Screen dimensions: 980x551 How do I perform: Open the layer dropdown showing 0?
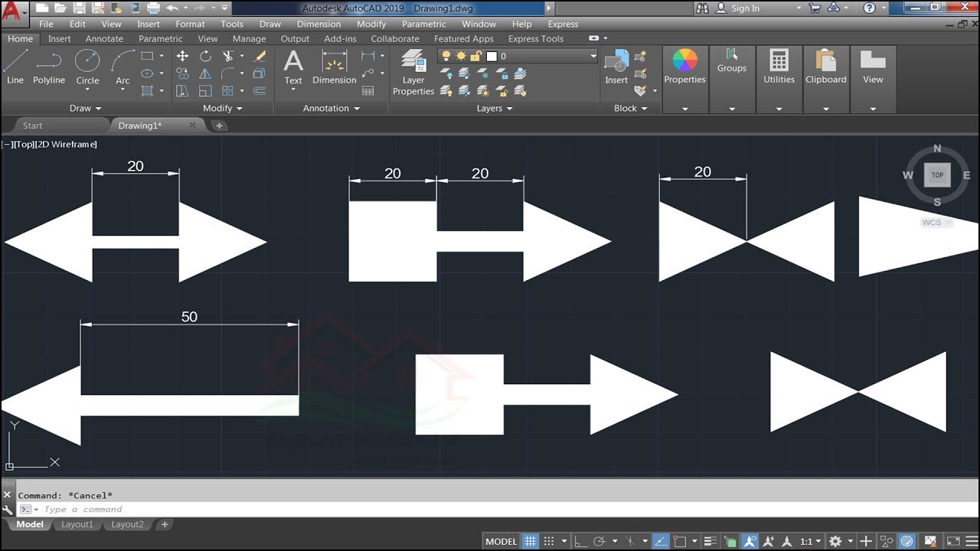point(518,56)
